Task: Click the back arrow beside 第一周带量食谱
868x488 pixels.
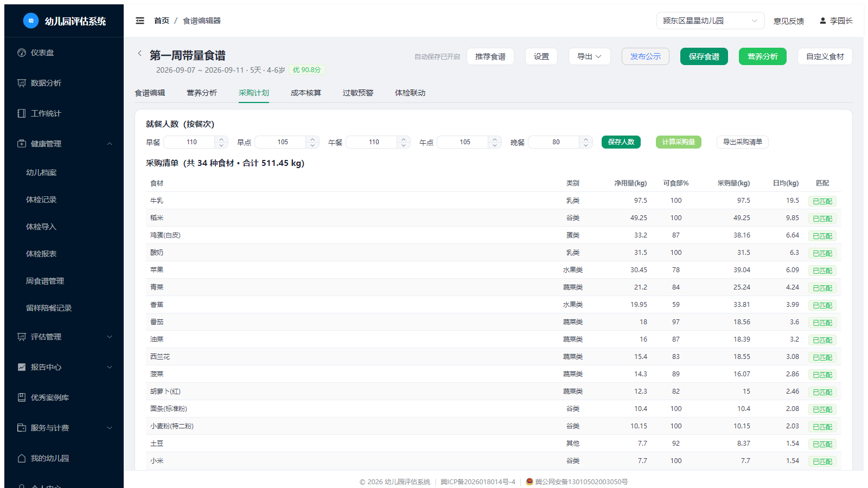Action: [x=139, y=53]
